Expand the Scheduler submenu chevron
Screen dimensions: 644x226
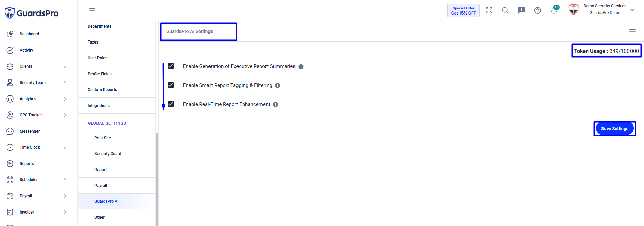(x=65, y=180)
